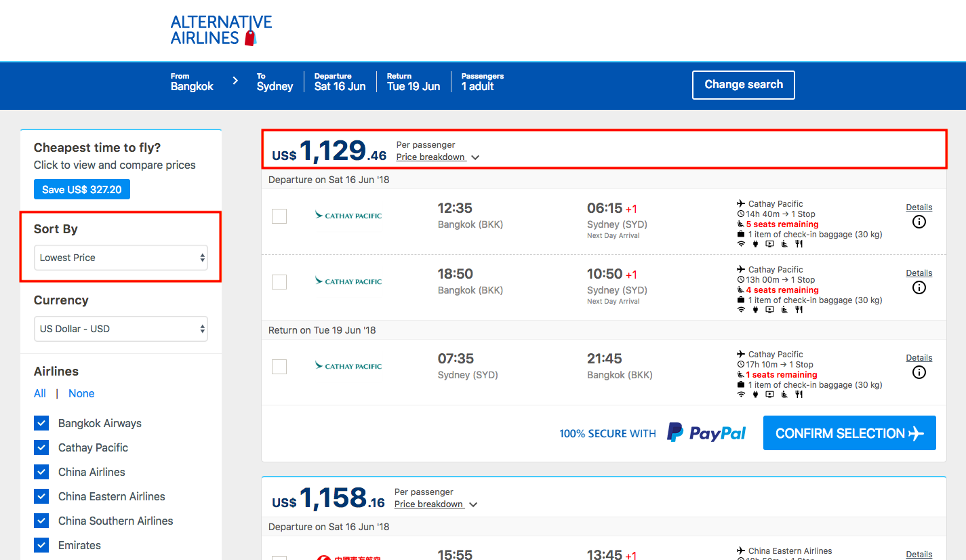Click the From Bangkok field in search bar
Viewport: 966px width, 560px height.
192,82
